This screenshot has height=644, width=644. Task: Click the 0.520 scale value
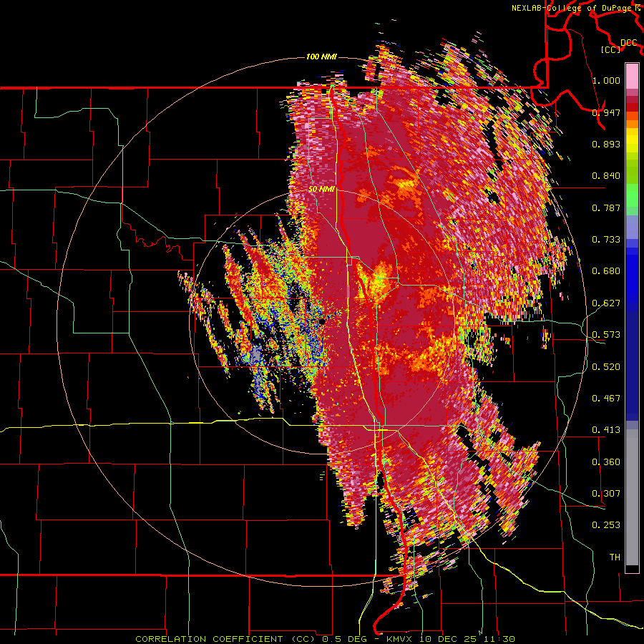point(606,367)
